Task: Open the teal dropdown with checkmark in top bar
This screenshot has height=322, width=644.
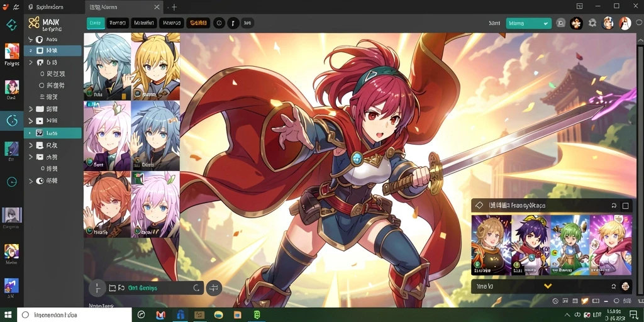Action: pos(528,23)
